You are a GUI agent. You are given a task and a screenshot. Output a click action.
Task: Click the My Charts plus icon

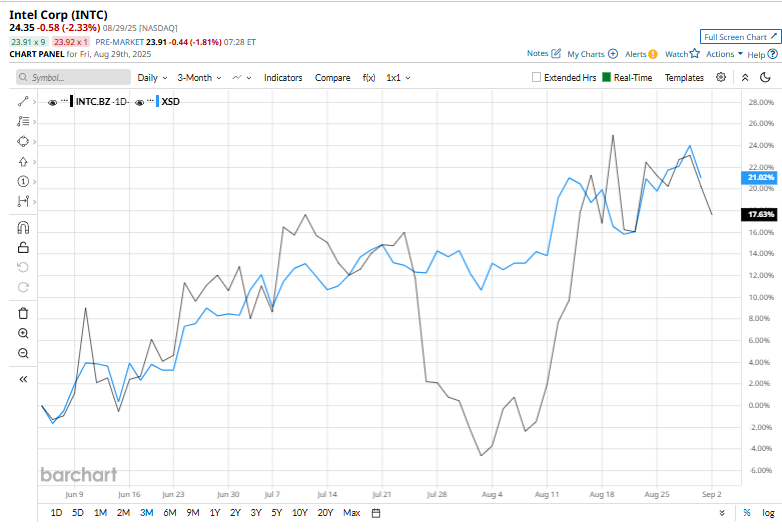click(x=613, y=54)
